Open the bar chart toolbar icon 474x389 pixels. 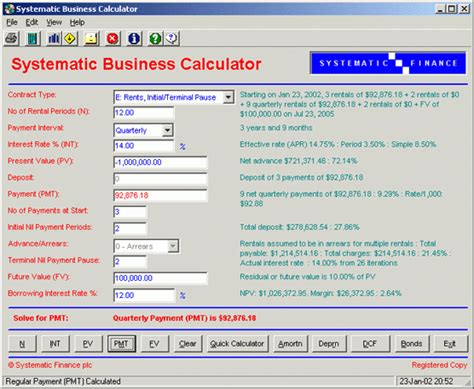[x=53, y=39]
